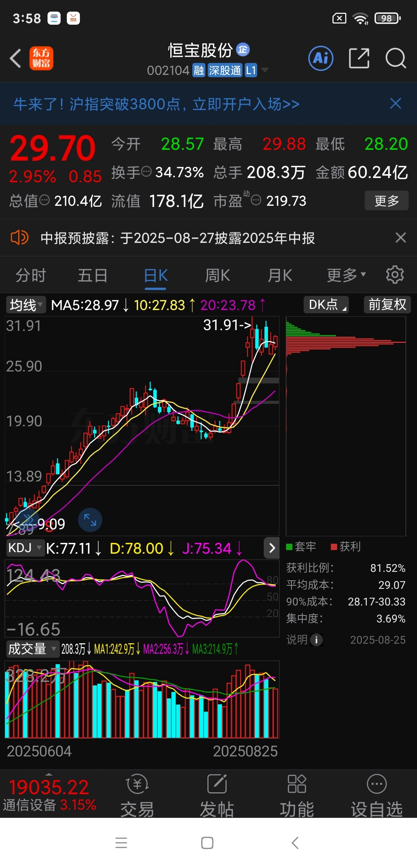Tap the fullscreen expand chart icon
The height and width of the screenshot is (868, 417).
coord(90,520)
